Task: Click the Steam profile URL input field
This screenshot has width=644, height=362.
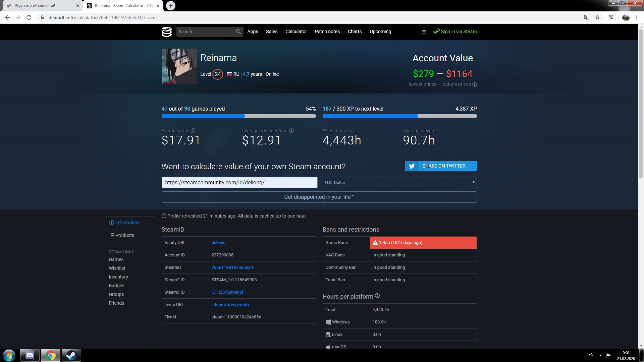Action: (239, 182)
